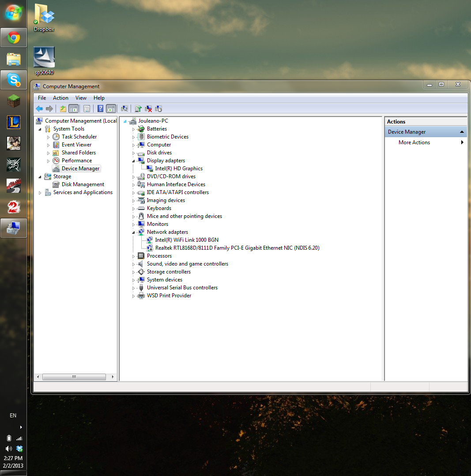Toggle the Show/Hide Action Pane button
471x476 pixels.
111,109
